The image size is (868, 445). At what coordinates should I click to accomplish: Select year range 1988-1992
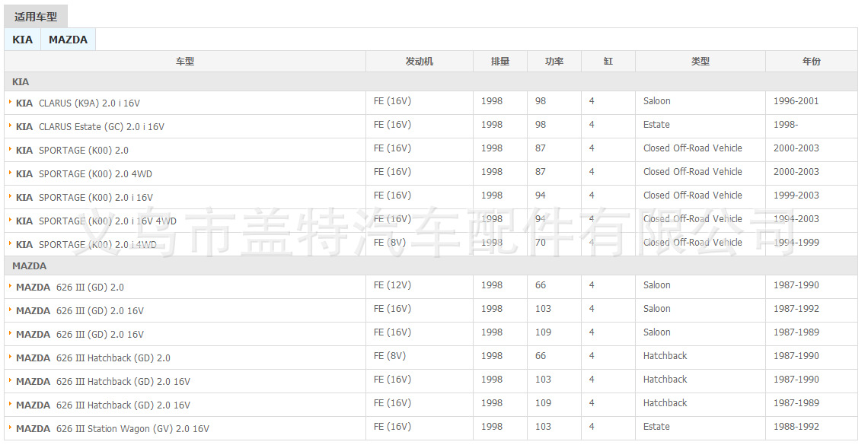click(796, 427)
